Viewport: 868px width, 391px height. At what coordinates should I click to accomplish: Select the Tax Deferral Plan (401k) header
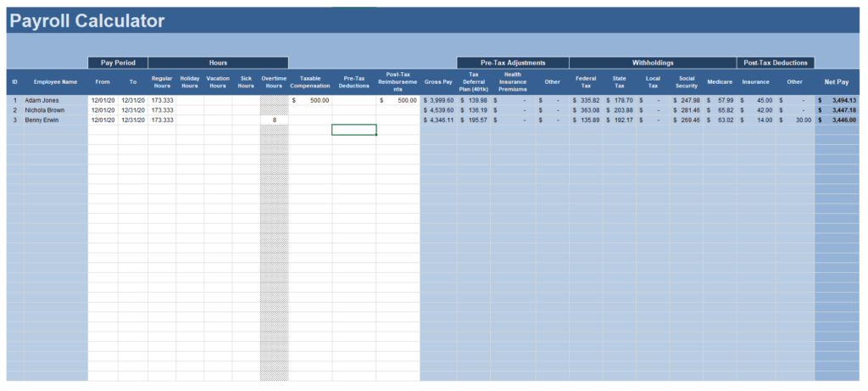(473, 82)
